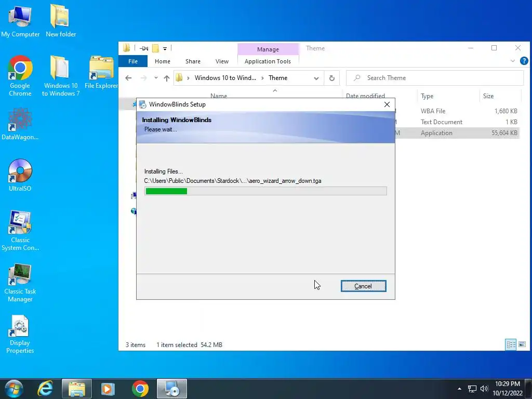
Task: Click new folder icon in Explorer title bar
Action: point(155,48)
